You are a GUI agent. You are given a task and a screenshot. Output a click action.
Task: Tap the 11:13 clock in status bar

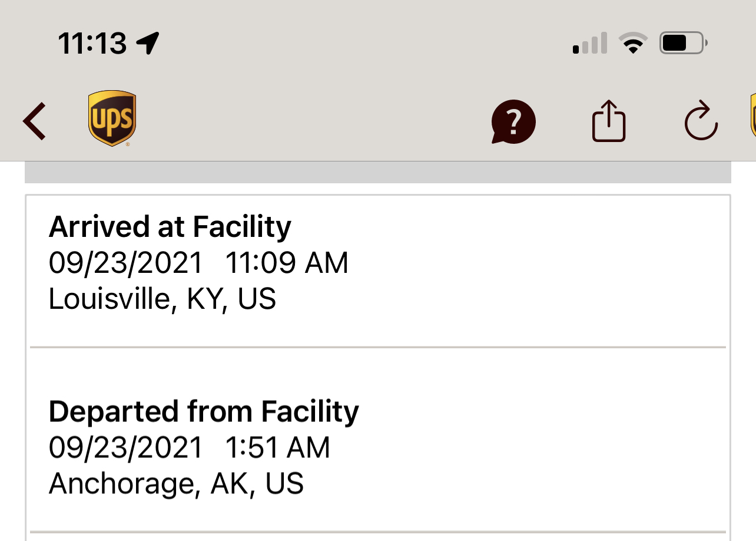coord(92,43)
